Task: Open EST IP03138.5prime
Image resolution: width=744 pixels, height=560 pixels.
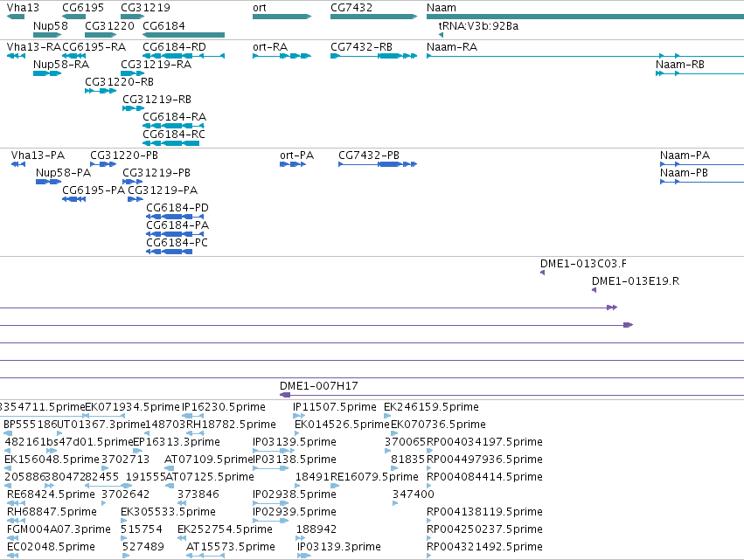Action: (295, 460)
